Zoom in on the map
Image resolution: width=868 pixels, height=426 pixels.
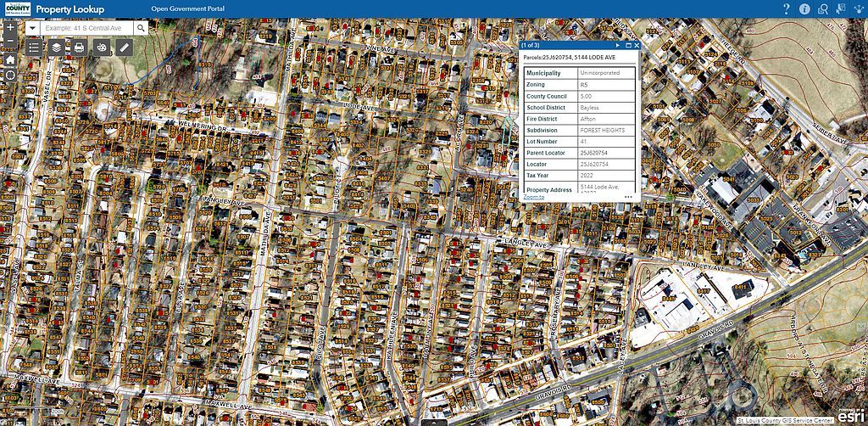pos(9,26)
